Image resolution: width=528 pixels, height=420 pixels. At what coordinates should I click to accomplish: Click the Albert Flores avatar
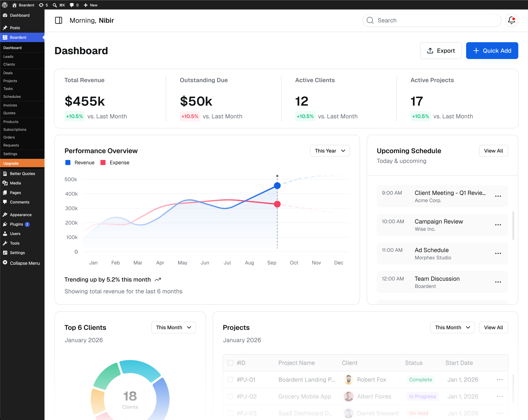tap(348, 396)
